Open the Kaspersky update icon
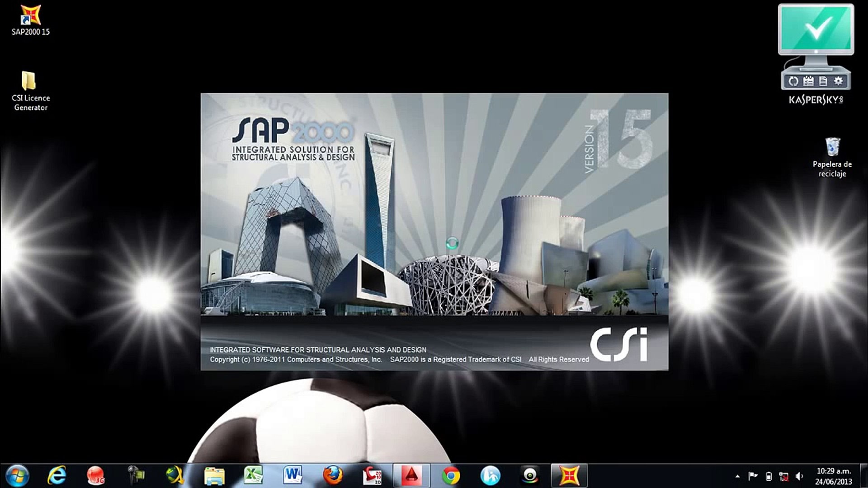This screenshot has height=488, width=868. click(793, 81)
